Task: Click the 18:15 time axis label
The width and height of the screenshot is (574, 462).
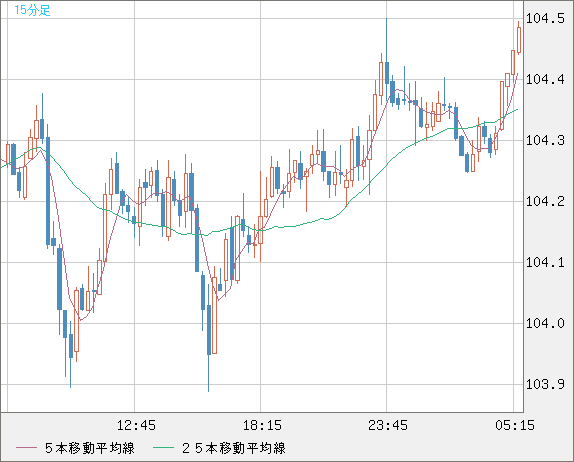Action: [262, 425]
